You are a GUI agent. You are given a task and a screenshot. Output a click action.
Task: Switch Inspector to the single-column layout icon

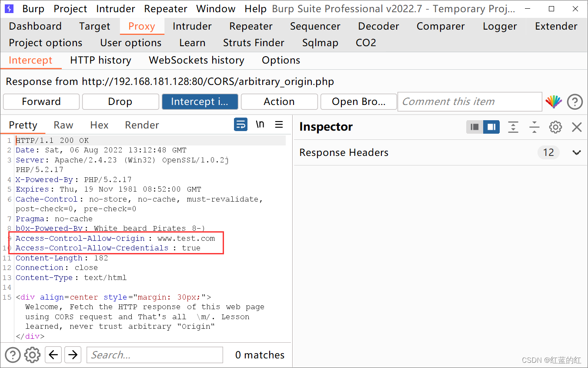click(475, 127)
